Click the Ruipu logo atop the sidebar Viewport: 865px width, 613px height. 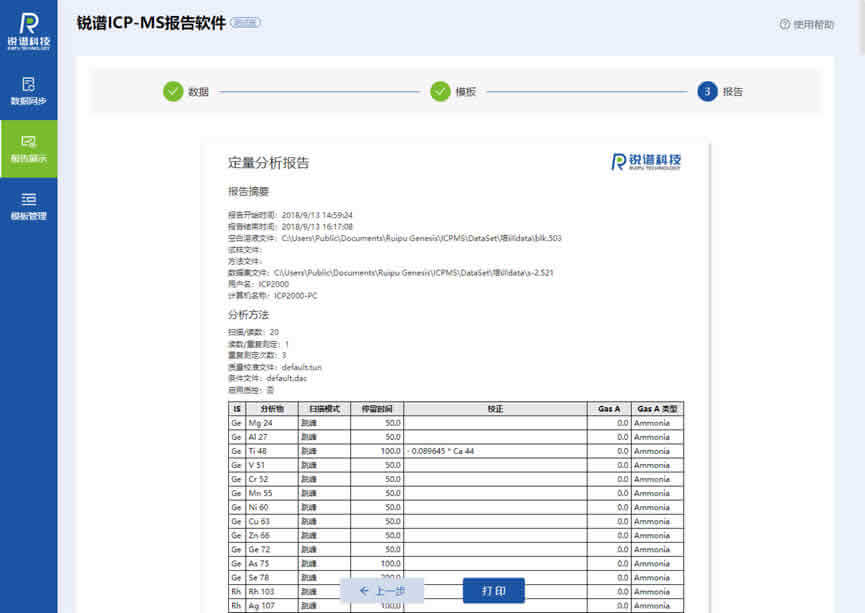point(28,29)
